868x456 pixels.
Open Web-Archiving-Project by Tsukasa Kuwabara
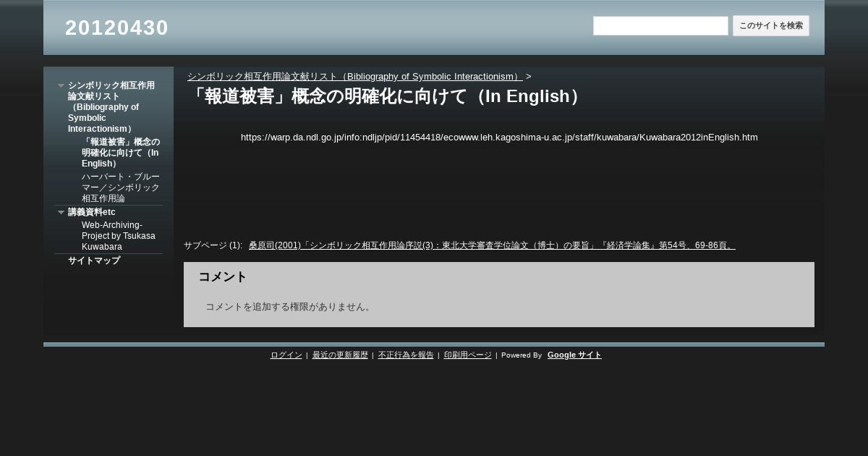[119, 236]
